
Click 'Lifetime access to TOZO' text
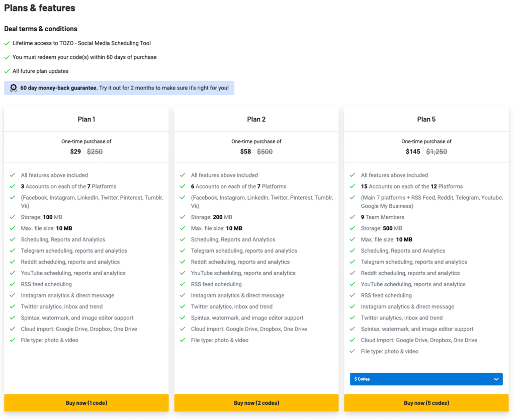pyautogui.click(x=81, y=43)
